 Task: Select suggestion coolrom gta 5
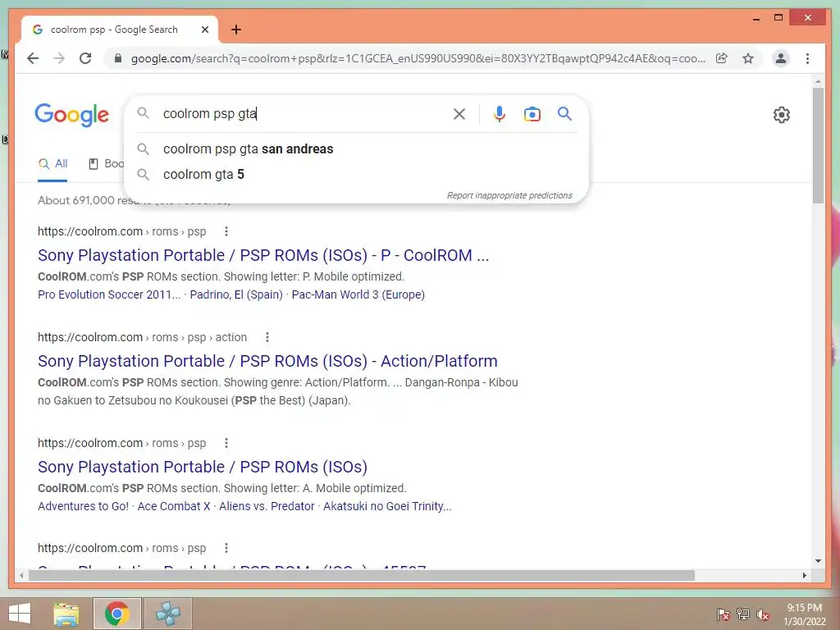point(203,174)
